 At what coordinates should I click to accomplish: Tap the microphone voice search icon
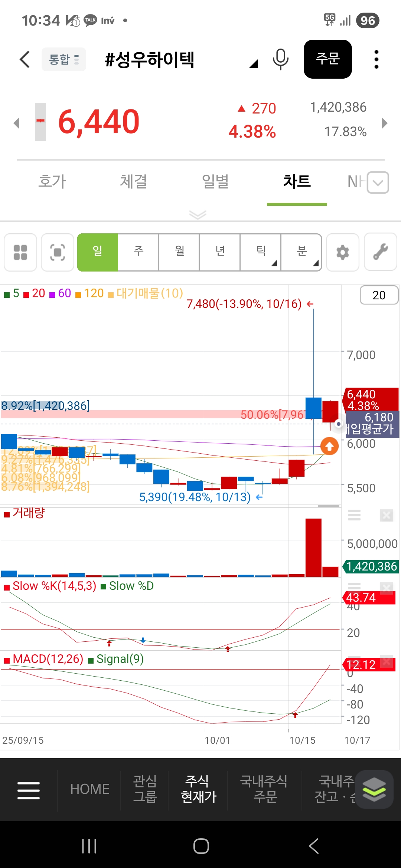280,59
